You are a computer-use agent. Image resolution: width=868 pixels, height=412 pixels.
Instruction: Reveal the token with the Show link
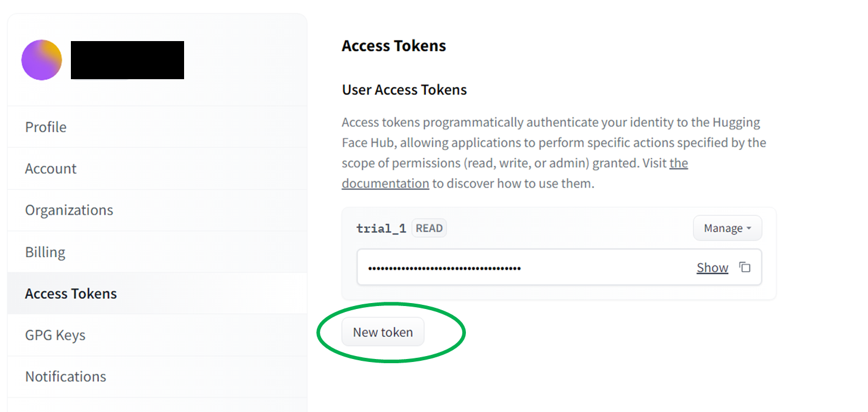click(x=713, y=268)
